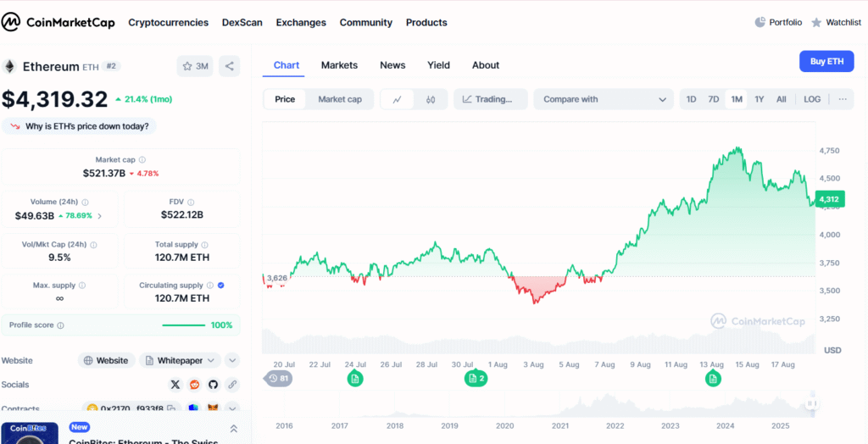The height and width of the screenshot is (444, 868).
Task: Click the CoinMarketCap logo
Action: pos(59,22)
